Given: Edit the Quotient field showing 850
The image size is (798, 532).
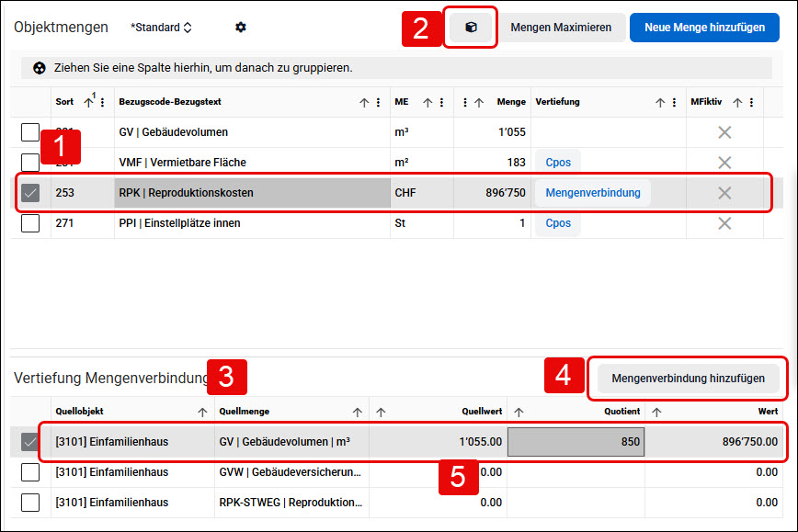Looking at the screenshot, I should click(x=576, y=441).
